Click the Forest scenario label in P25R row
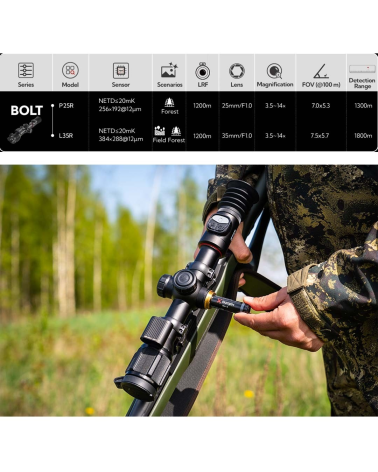 [x=170, y=112]
